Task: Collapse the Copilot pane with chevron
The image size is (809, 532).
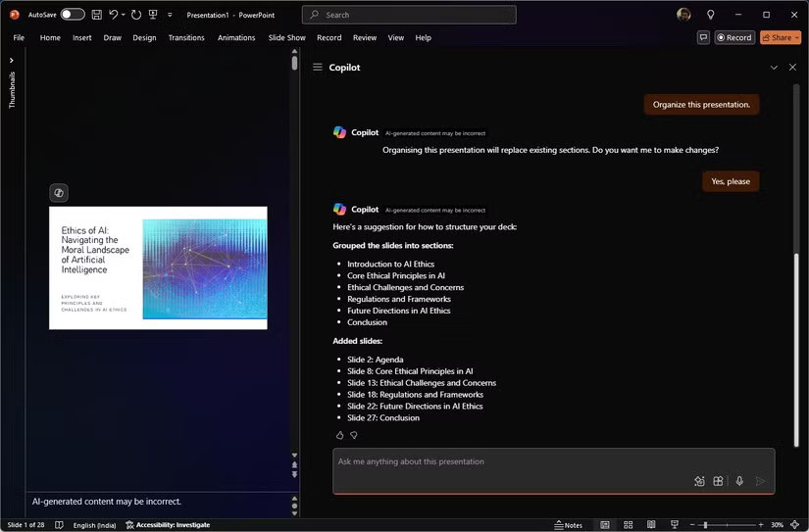Action: pyautogui.click(x=774, y=68)
